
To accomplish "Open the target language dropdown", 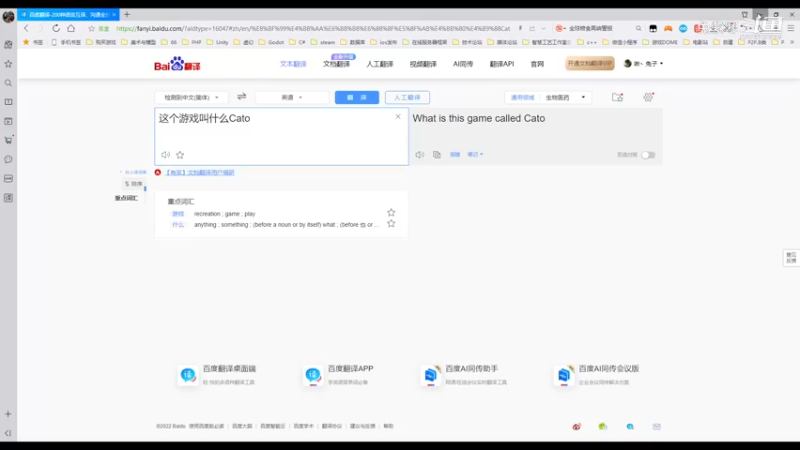I will (x=292, y=97).
